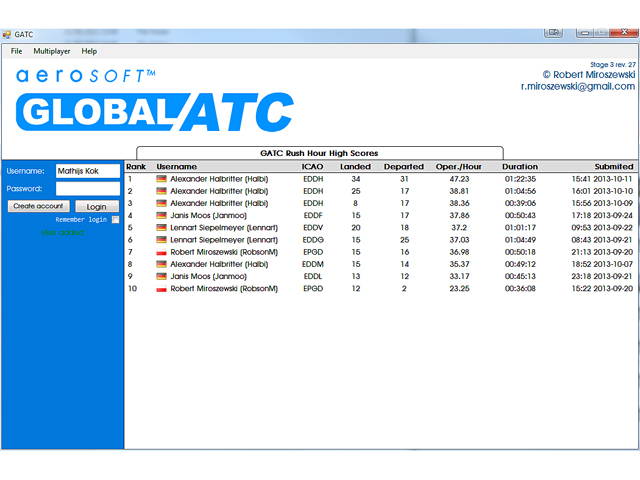Select the rank 10 Robert Miroszewski (RobsonM) username
Screen dimensions: 640x480
tap(224, 289)
